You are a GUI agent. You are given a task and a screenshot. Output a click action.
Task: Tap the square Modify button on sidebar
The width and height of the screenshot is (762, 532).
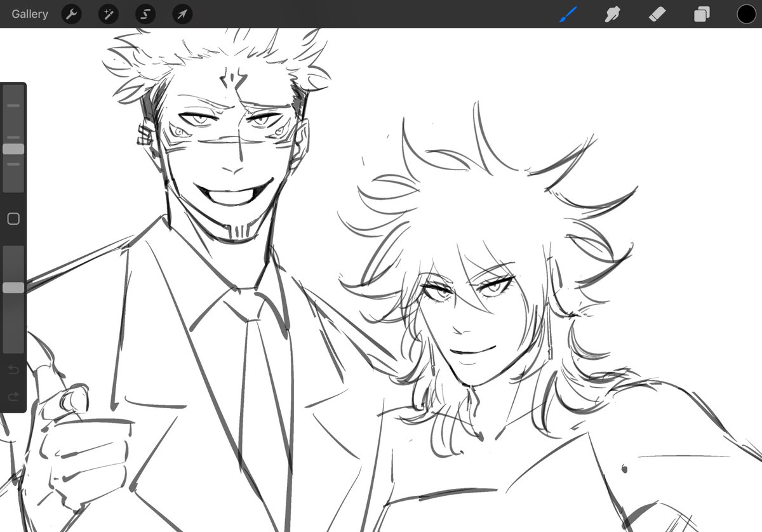[13, 219]
